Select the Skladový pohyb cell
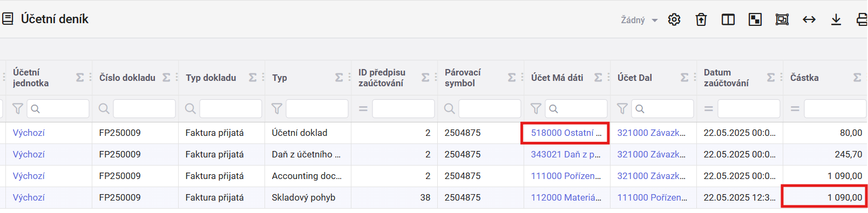Image resolution: width=868 pixels, height=213 pixels. pyautogui.click(x=308, y=197)
